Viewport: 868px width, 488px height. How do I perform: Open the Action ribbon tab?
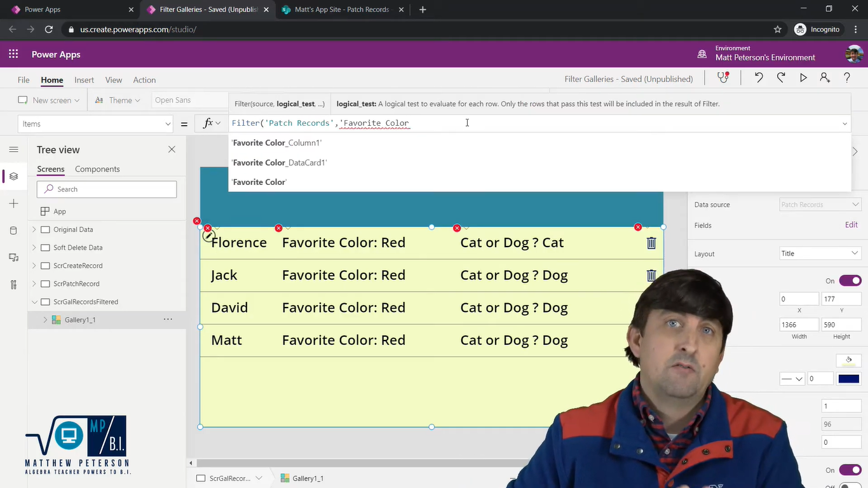point(144,80)
